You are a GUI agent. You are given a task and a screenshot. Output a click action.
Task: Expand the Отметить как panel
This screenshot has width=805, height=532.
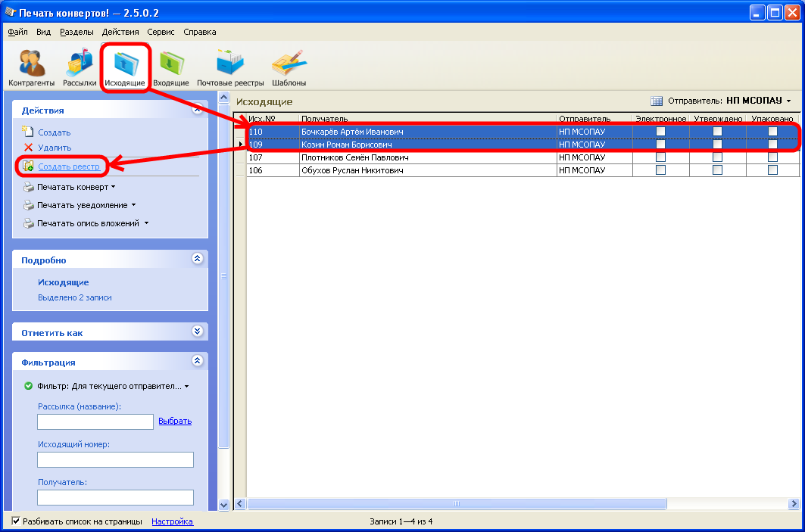[198, 331]
